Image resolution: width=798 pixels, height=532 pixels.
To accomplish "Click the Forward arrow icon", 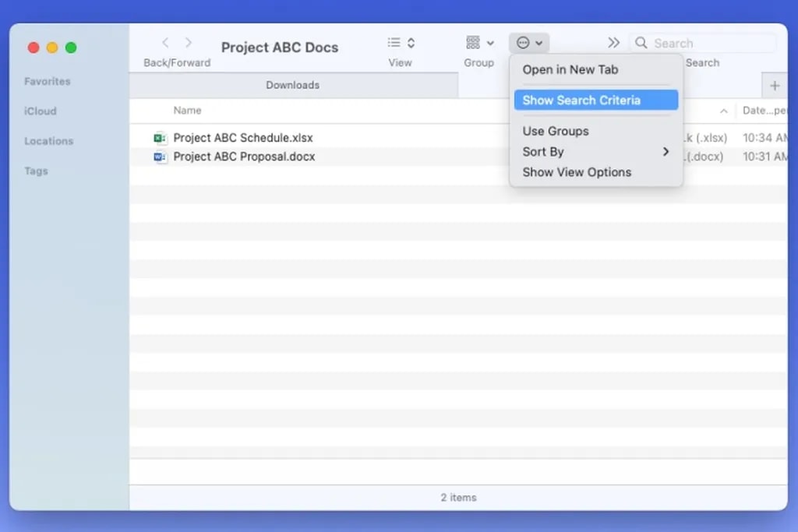I will tap(189, 42).
